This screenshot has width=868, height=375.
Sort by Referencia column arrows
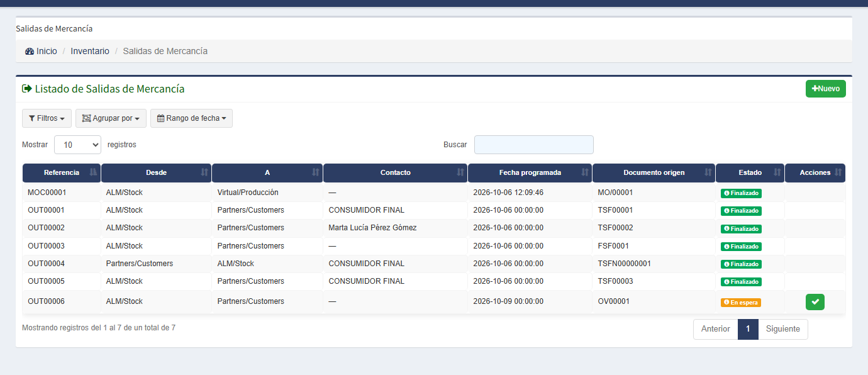94,172
